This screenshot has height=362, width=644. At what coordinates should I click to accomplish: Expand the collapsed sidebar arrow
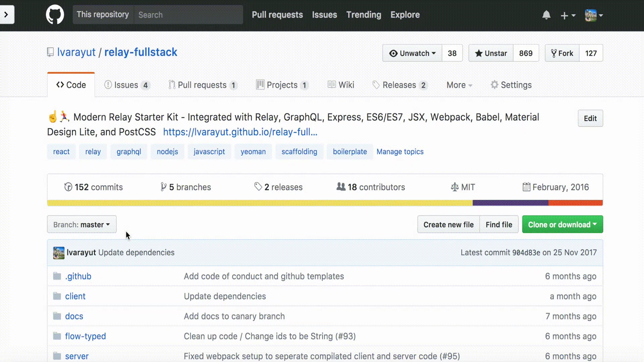pyautogui.click(x=6, y=14)
